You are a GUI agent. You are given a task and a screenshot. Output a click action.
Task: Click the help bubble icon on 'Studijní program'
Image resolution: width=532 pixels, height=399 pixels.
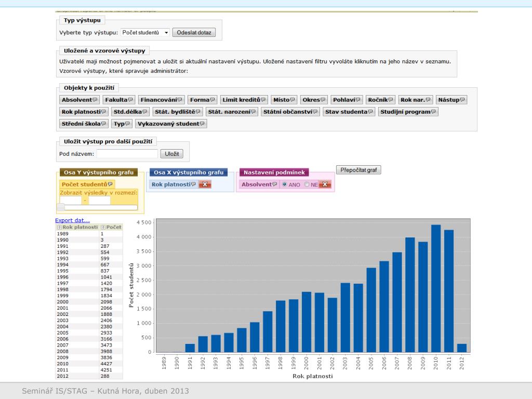[433, 111]
